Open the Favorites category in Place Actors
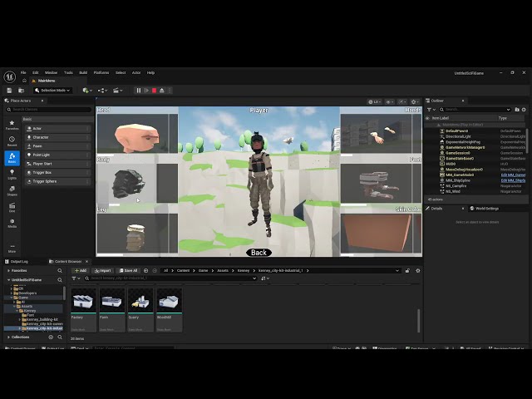Image resolution: width=532 pixels, height=399 pixels. point(12,125)
